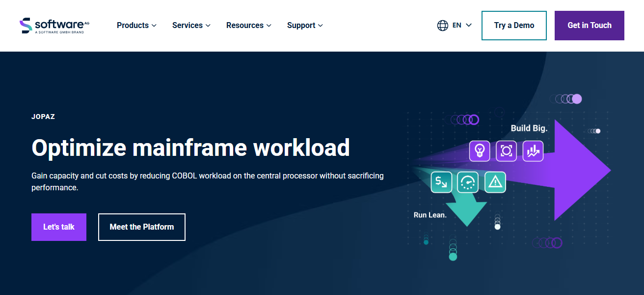Click the warning triangle icon near Run Lean

tap(495, 182)
